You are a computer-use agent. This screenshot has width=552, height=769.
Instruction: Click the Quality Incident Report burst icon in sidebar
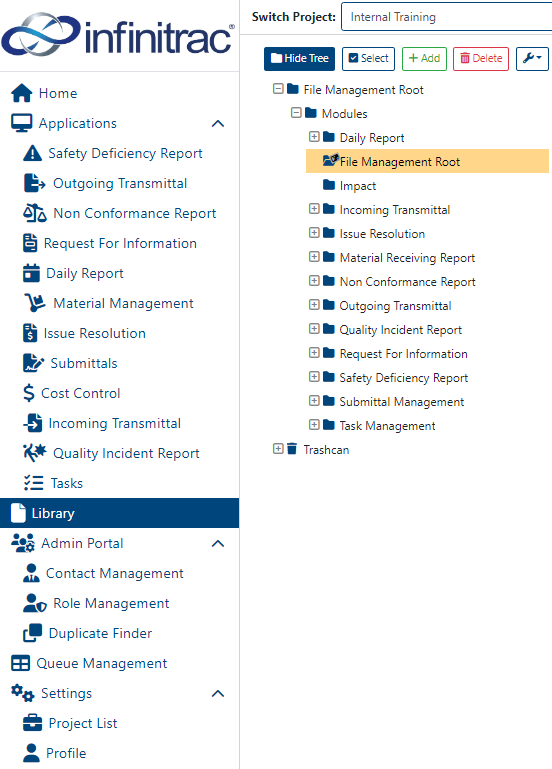tap(35, 453)
